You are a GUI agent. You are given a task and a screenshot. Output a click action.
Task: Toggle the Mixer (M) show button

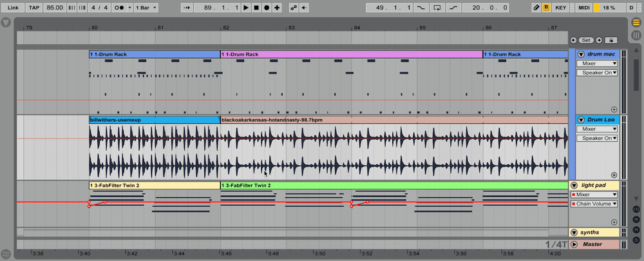(636, 230)
